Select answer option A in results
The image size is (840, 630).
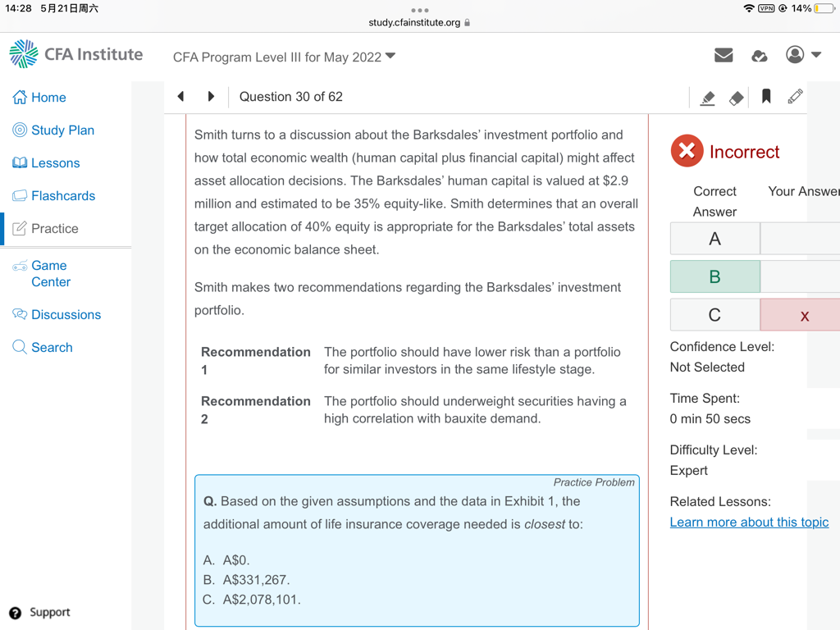(x=714, y=239)
